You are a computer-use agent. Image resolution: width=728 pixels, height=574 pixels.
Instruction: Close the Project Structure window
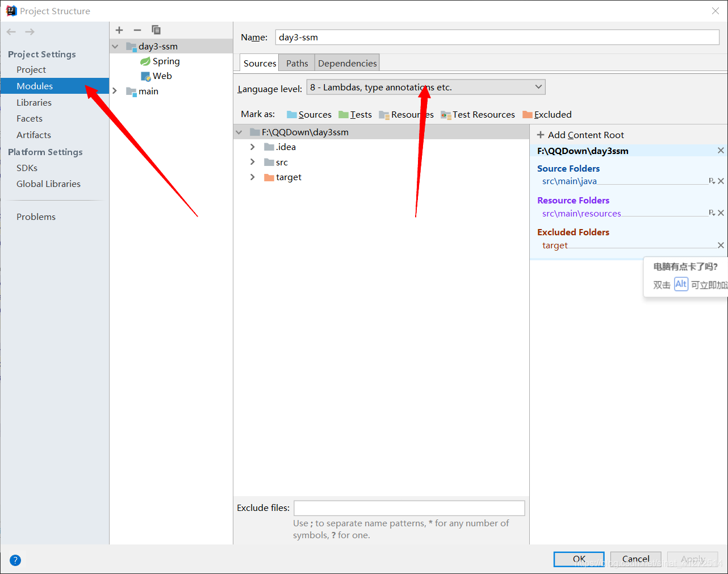(x=716, y=11)
